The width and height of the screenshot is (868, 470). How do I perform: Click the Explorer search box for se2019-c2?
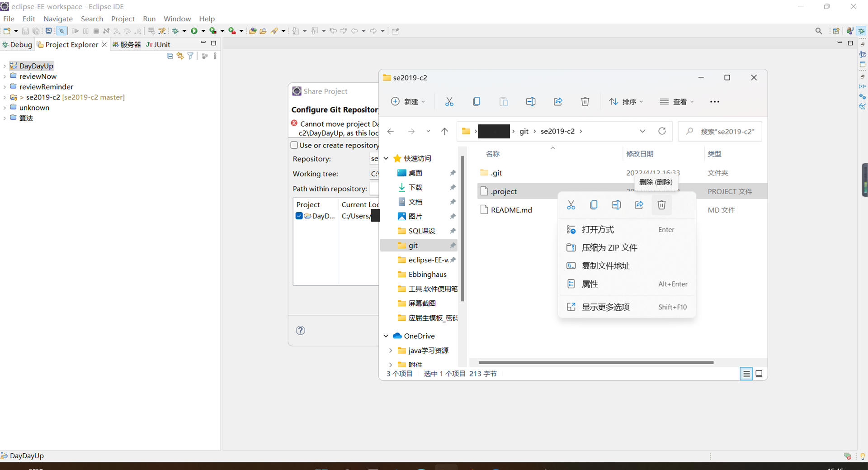[720, 131]
